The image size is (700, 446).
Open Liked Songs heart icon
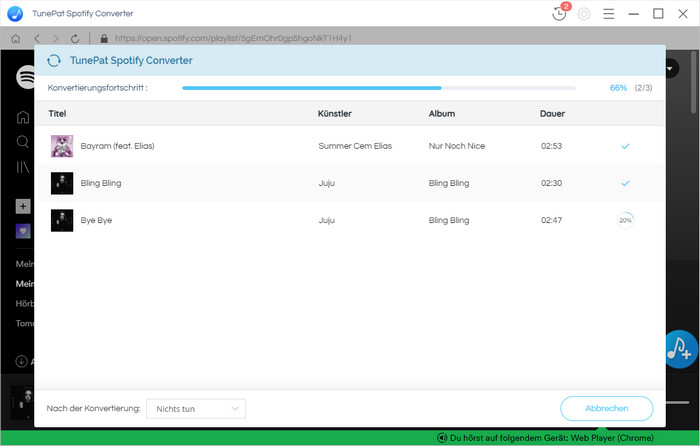coord(23,231)
